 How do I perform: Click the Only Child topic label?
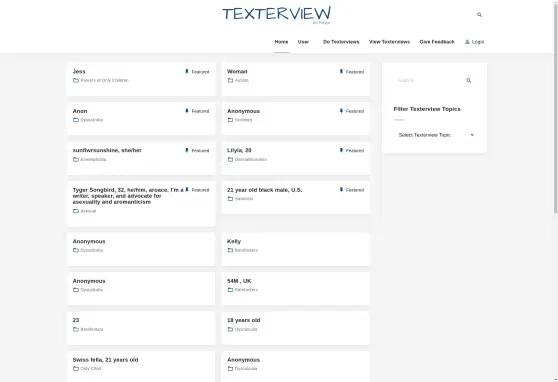point(90,368)
